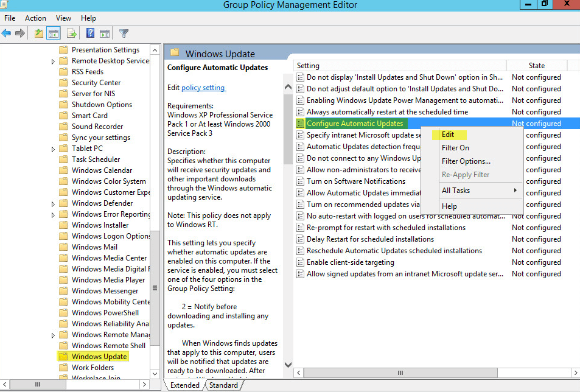Click the Windows Mail folder icon
Image resolution: width=580 pixels, height=392 pixels.
pyautogui.click(x=64, y=247)
